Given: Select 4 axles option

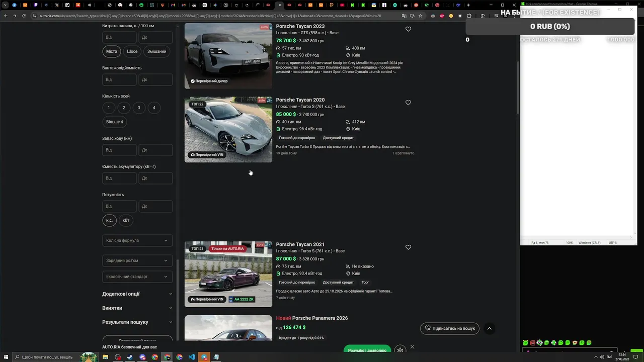Looking at the screenshot, I should pyautogui.click(x=154, y=108).
